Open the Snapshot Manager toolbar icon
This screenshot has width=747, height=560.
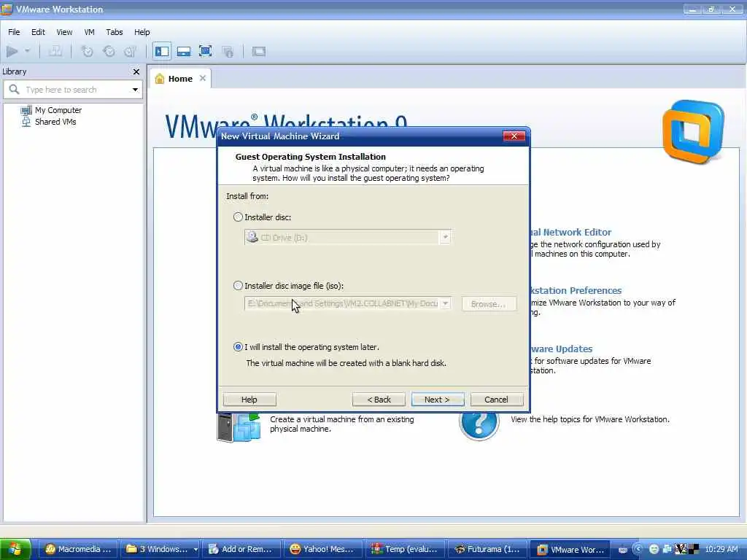pos(131,51)
